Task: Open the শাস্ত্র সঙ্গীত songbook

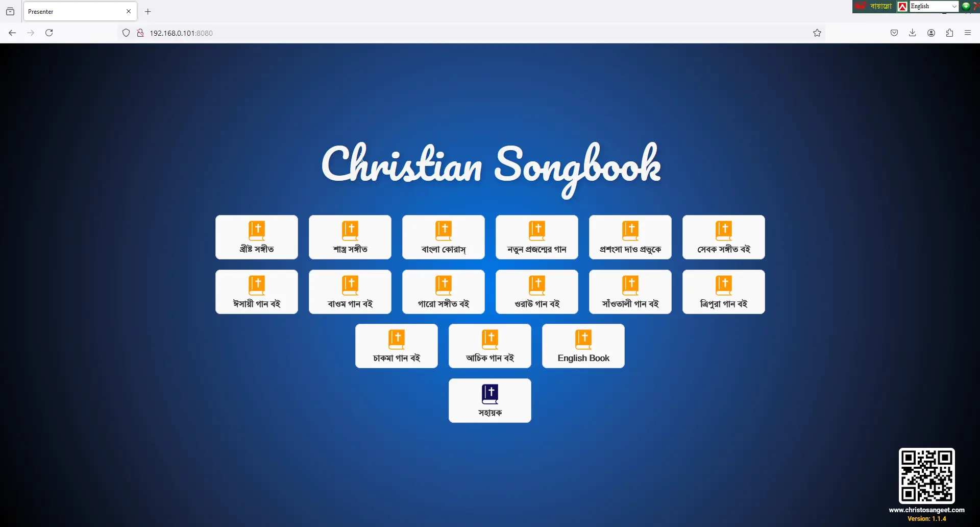Action: (x=349, y=237)
